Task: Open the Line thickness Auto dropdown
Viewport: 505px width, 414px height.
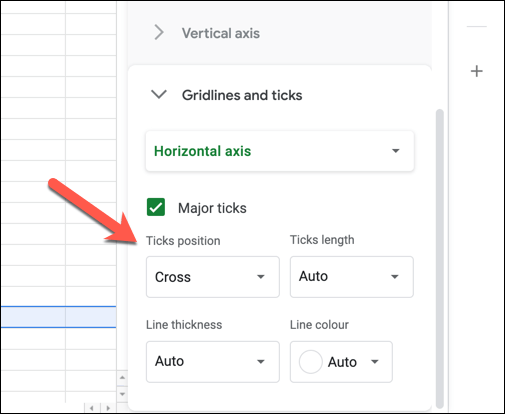Action: (x=213, y=362)
